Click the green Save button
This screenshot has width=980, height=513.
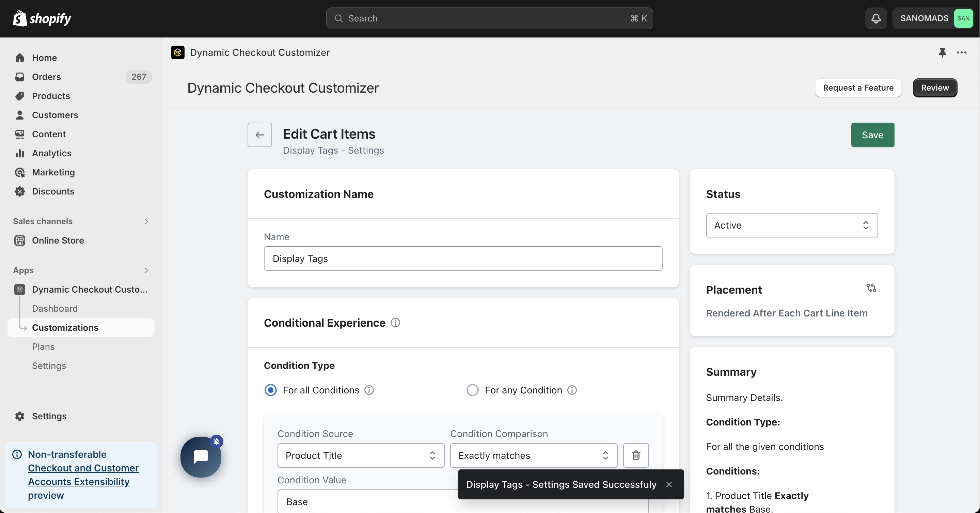(872, 135)
